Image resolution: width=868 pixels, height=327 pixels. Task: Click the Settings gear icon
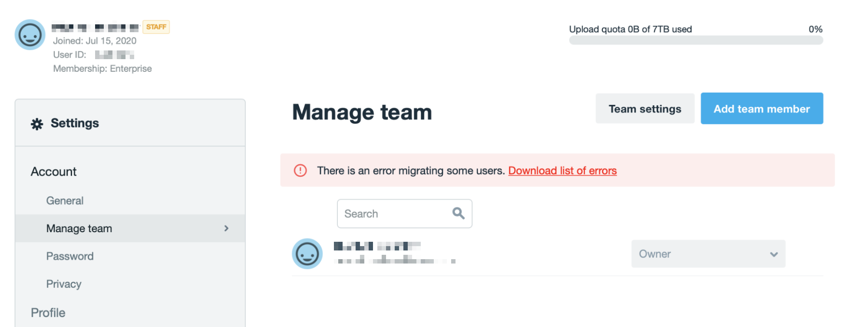(37, 124)
